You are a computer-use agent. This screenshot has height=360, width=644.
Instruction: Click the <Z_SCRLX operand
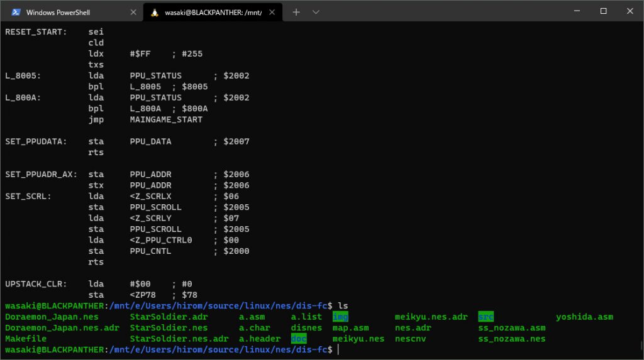(150, 196)
